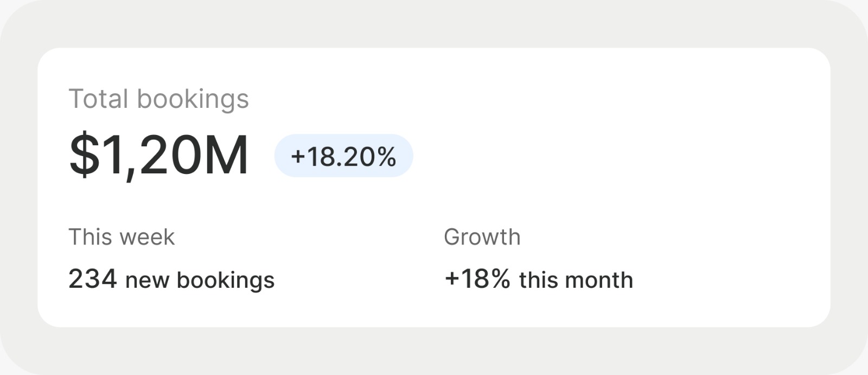This screenshot has width=868, height=375.
Task: Click inside the white metrics card
Action: coord(434,187)
